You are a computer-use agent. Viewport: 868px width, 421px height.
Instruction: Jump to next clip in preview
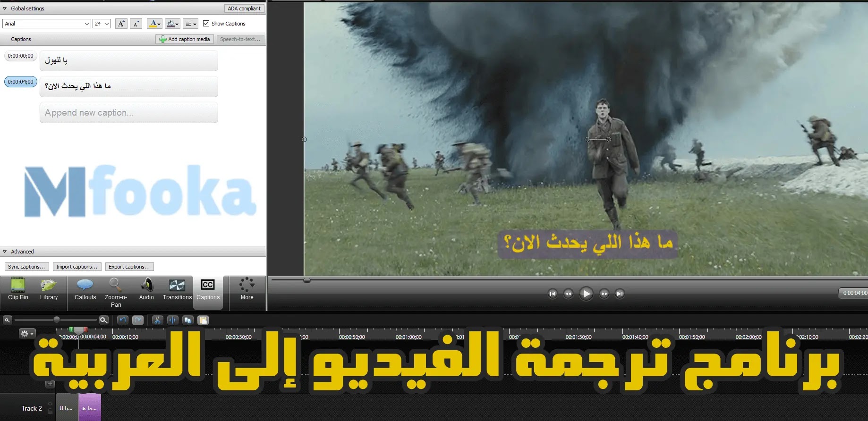pos(620,294)
